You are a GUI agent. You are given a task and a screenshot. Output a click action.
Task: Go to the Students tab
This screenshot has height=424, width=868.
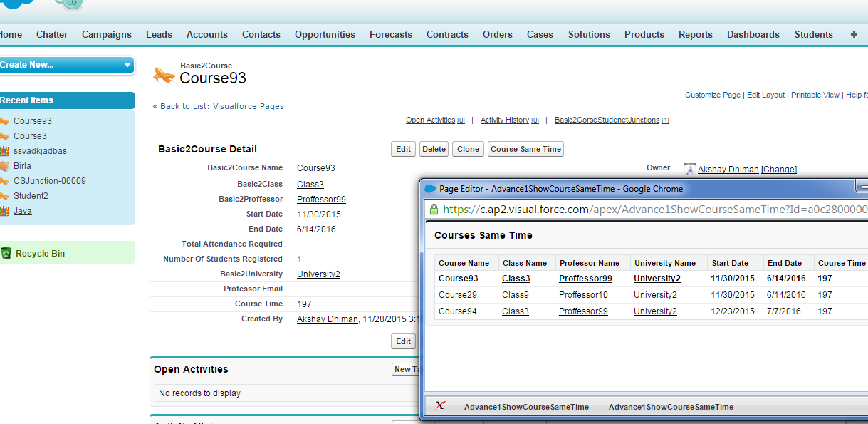coord(813,34)
